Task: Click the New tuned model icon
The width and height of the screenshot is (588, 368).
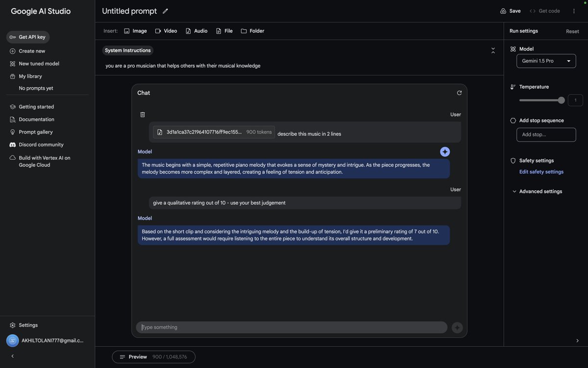Action: click(13, 64)
